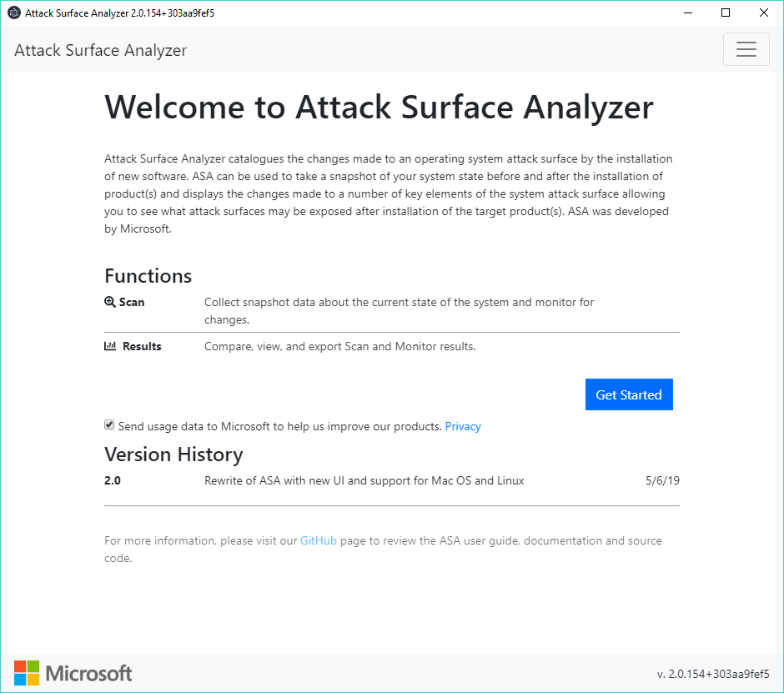Viewport: 784px width, 693px height.
Task: Click the 2.0 version history entry
Action: 113,480
